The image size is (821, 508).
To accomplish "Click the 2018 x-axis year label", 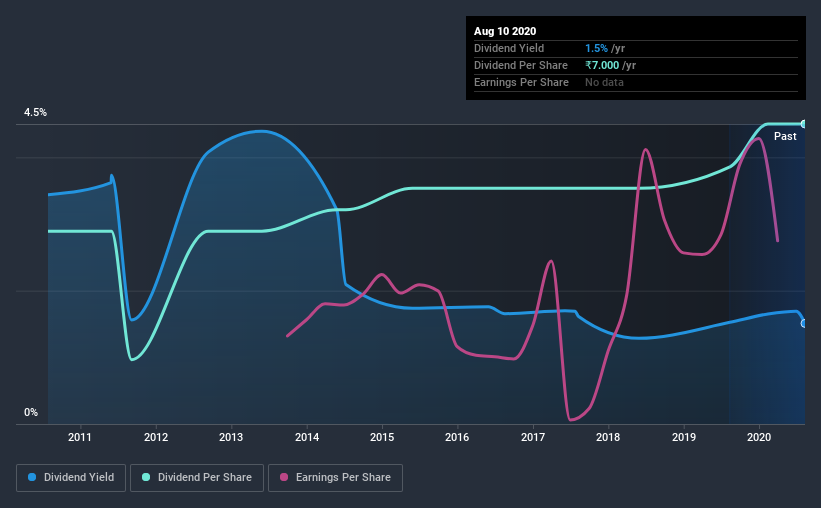I will (x=608, y=437).
